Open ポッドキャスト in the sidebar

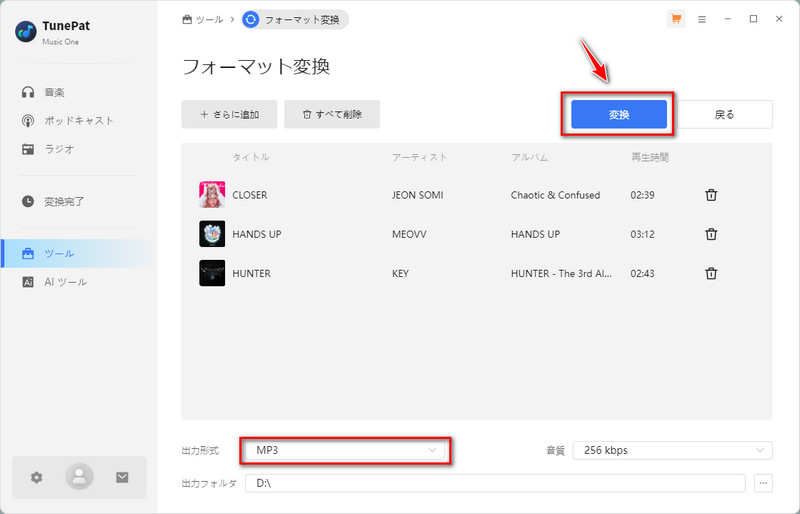pos(79,120)
